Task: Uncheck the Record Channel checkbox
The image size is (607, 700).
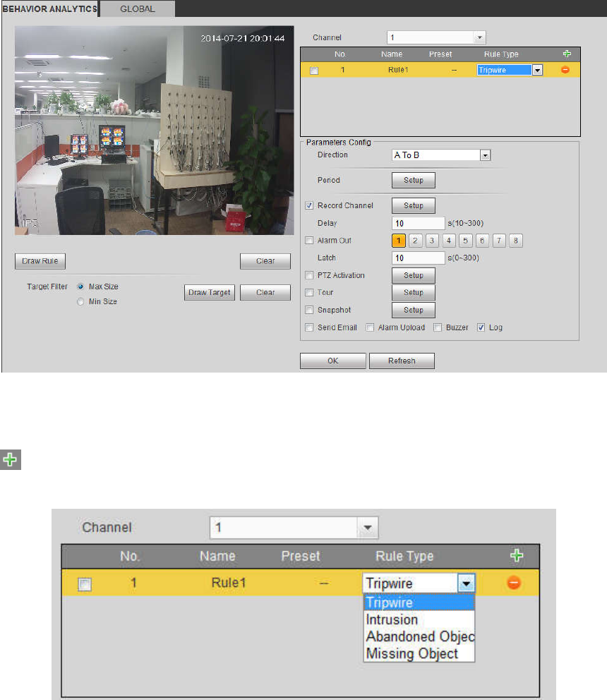Action: 309,206
